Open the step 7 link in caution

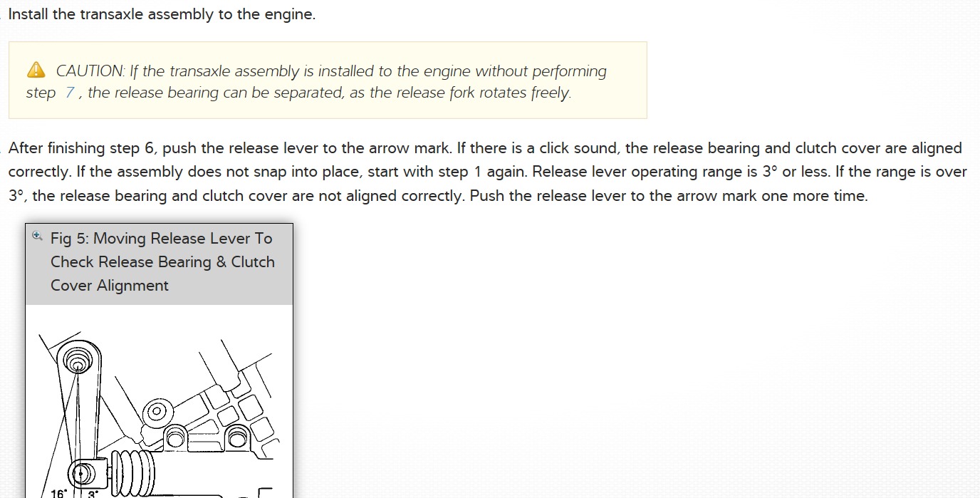point(69,93)
